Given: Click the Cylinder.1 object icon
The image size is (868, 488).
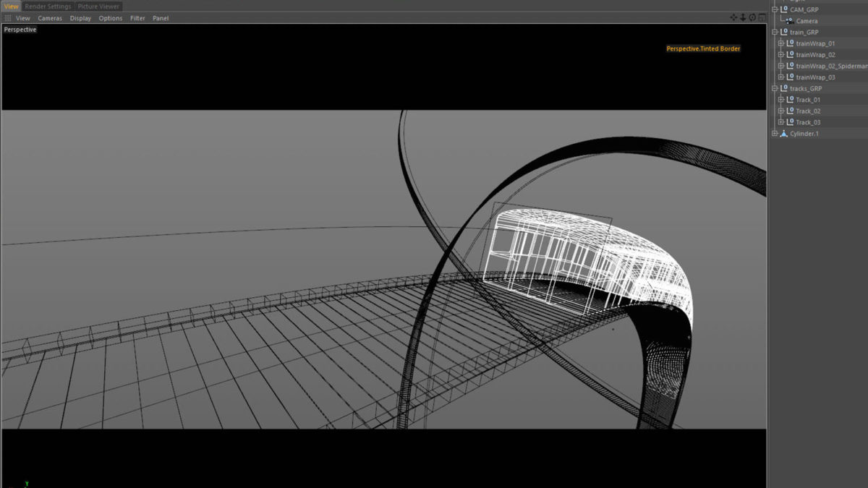Looking at the screenshot, I should click(784, 134).
